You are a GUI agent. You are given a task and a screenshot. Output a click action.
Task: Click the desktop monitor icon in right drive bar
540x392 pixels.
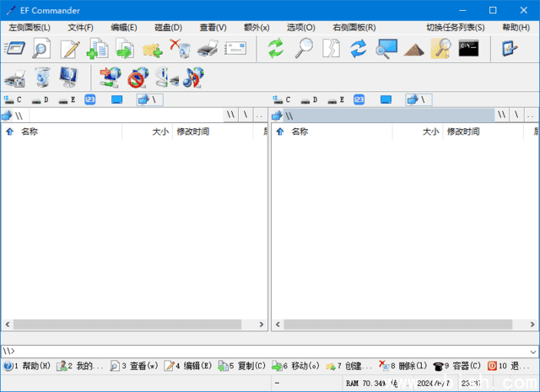click(386, 99)
